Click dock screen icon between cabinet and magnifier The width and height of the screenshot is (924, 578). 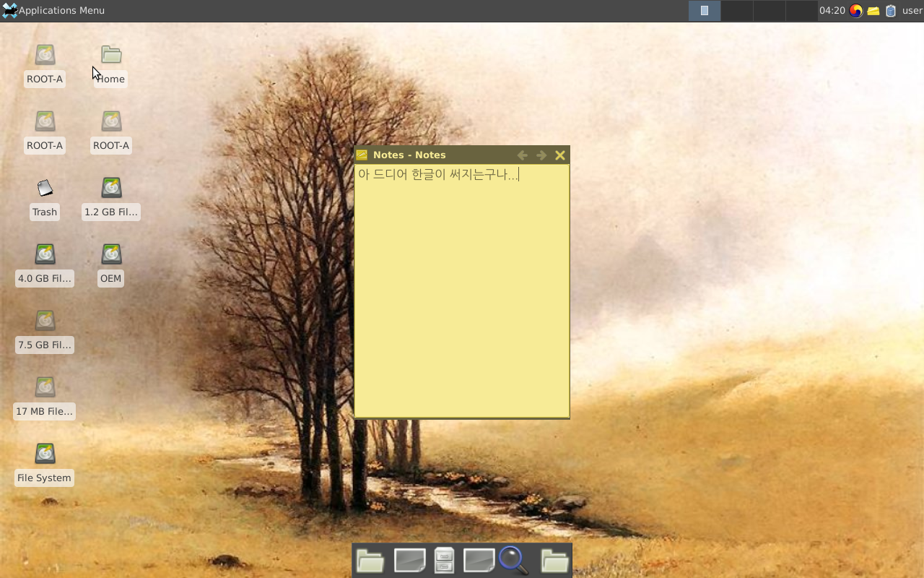click(x=479, y=561)
